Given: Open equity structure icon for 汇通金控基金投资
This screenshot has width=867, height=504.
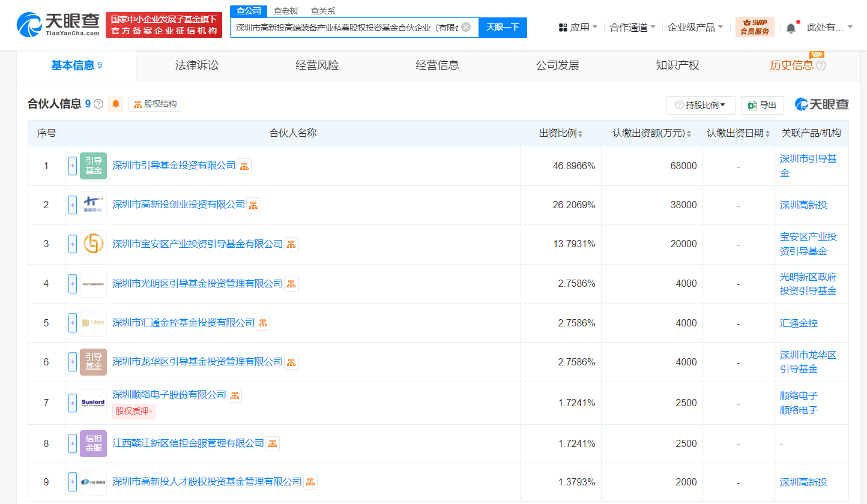Looking at the screenshot, I should [263, 323].
